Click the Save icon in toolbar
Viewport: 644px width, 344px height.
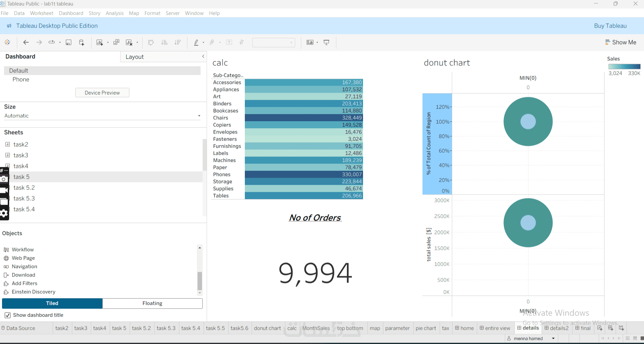pyautogui.click(x=69, y=42)
